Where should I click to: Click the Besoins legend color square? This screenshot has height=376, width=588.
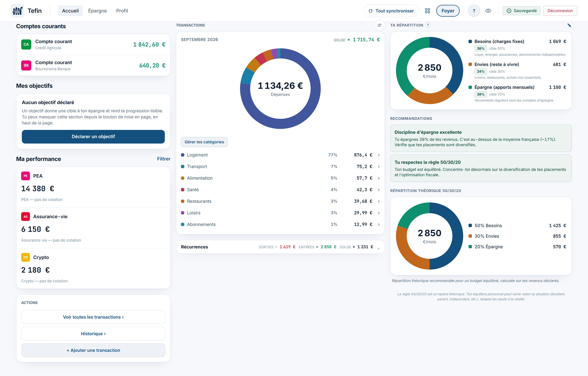click(470, 41)
